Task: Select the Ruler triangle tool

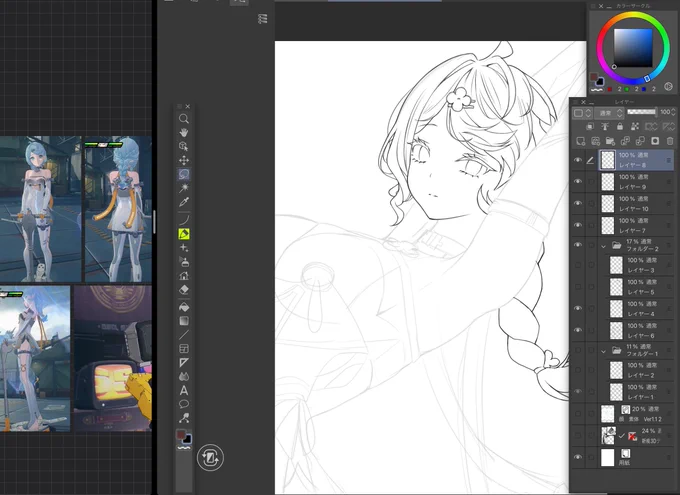Action: (x=184, y=362)
